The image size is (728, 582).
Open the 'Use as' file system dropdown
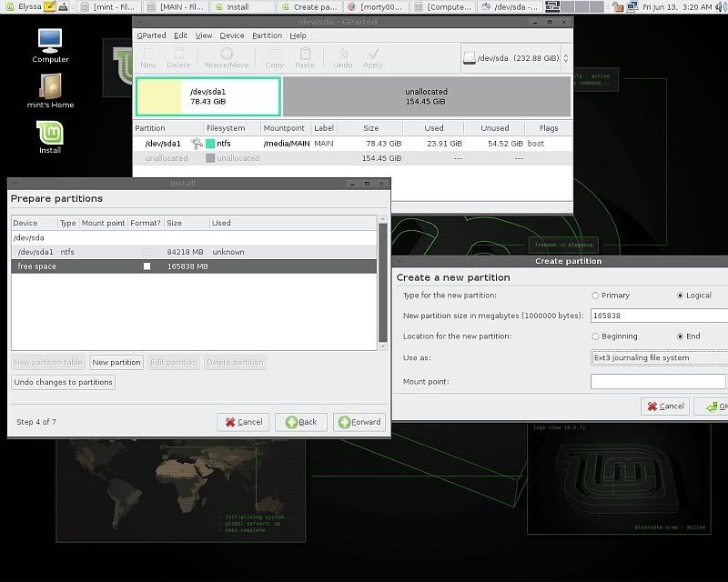click(x=659, y=357)
